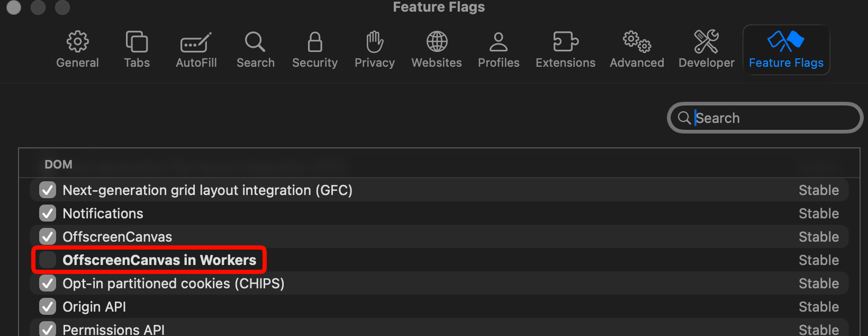Uncheck Next-generation grid layout integration (GFC)
The width and height of the screenshot is (868, 336).
click(48, 190)
